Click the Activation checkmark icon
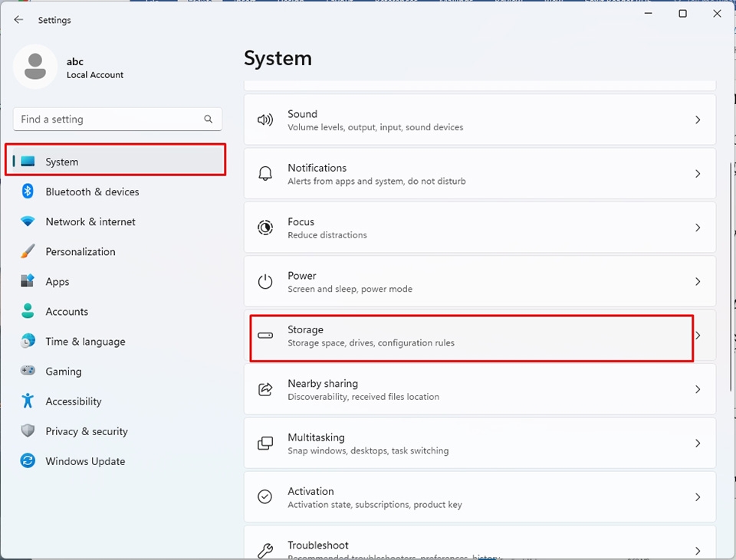 [x=265, y=496]
